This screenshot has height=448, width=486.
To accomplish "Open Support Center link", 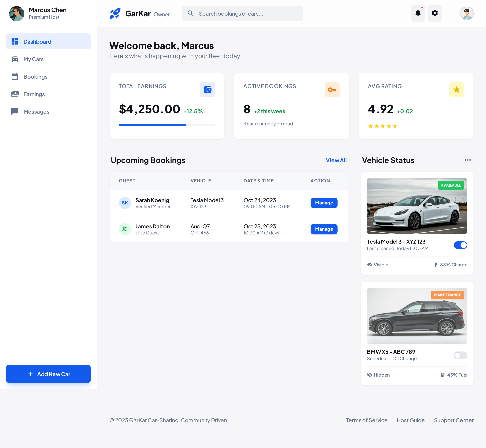I will 454,420.
